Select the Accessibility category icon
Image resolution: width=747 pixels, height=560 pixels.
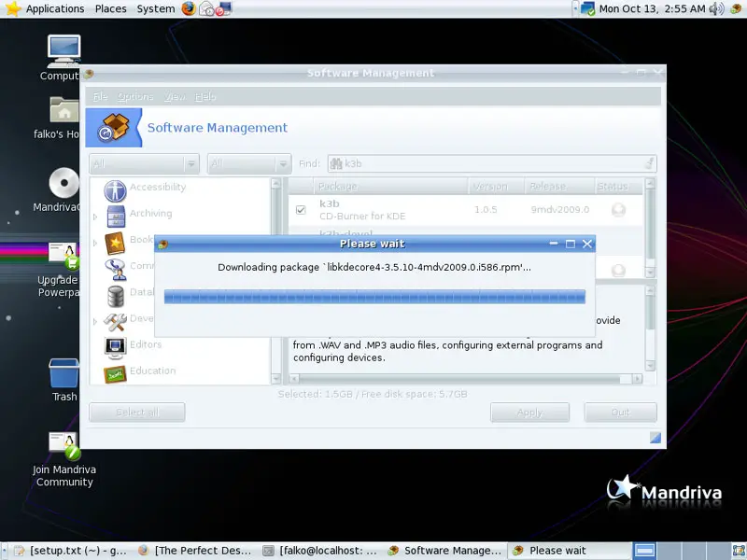tap(115, 190)
